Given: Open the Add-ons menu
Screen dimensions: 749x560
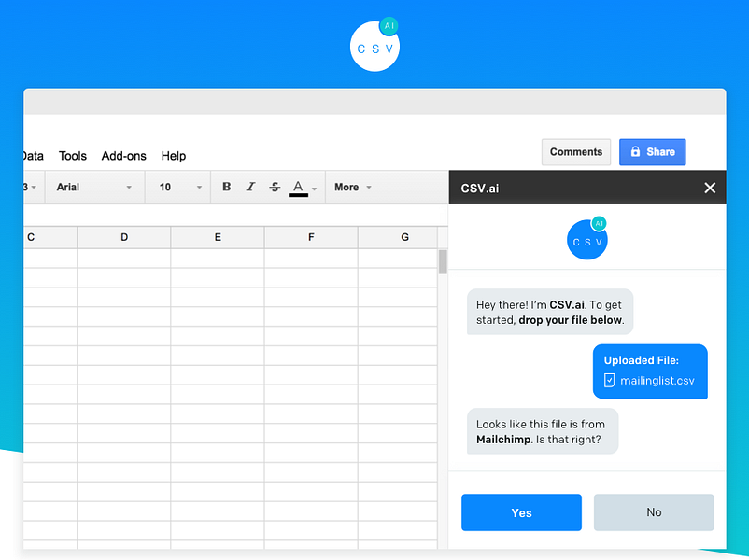Looking at the screenshot, I should tap(123, 156).
